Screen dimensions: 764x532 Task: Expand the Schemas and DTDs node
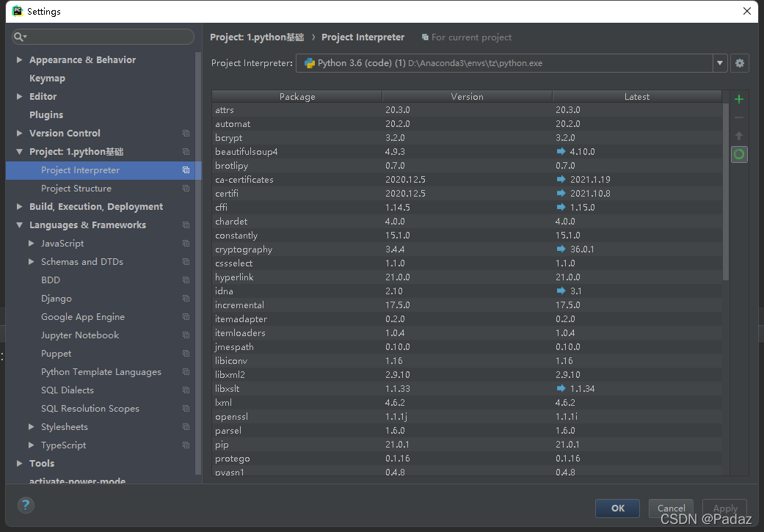click(31, 262)
